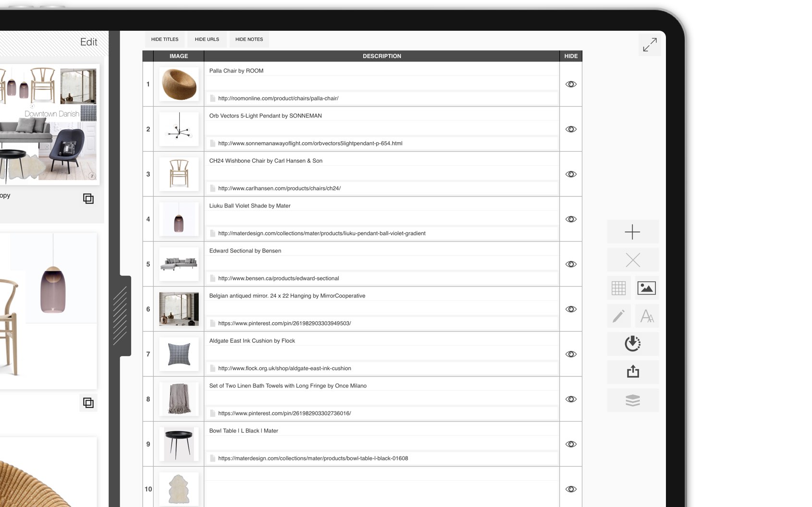
Task: Select the image picture icon in toolbar
Action: click(x=646, y=288)
